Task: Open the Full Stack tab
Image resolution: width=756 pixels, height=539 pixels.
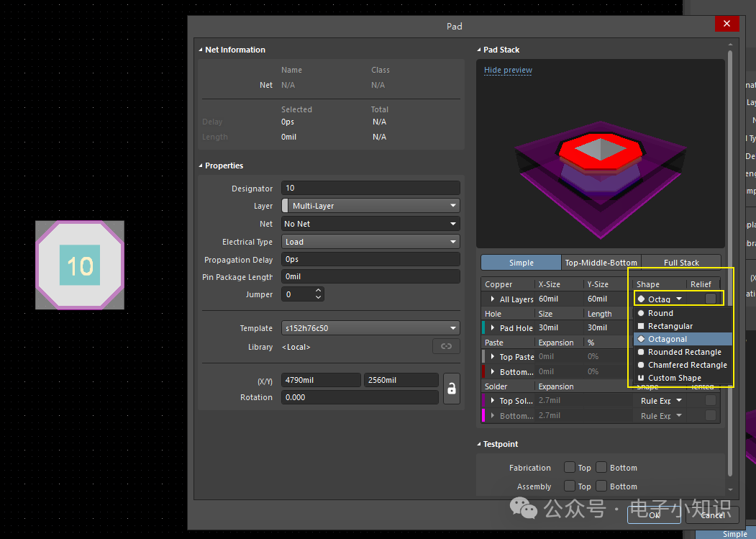Action: [x=680, y=263]
